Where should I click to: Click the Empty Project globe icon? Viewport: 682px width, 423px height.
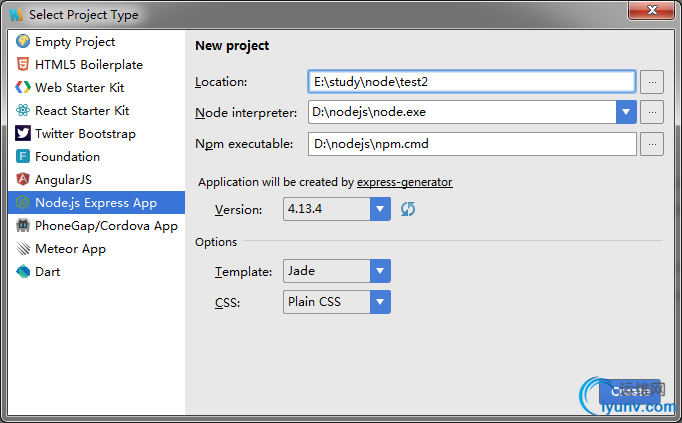point(23,42)
